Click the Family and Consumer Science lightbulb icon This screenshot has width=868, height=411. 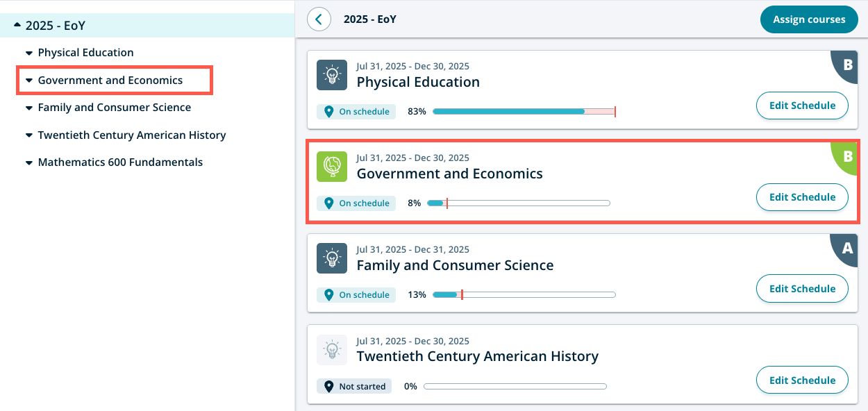332,258
